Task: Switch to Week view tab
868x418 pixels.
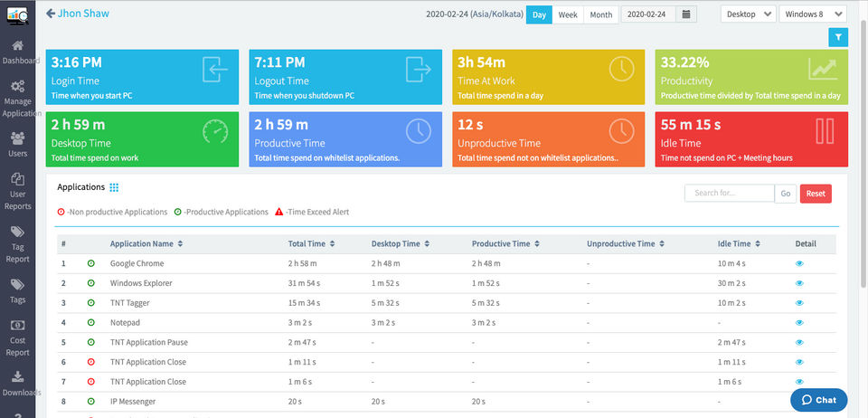Action: [x=568, y=14]
